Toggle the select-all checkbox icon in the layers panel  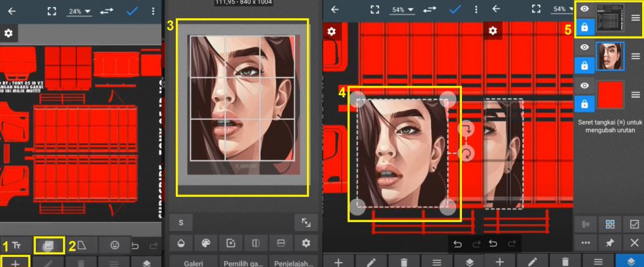coord(634,224)
